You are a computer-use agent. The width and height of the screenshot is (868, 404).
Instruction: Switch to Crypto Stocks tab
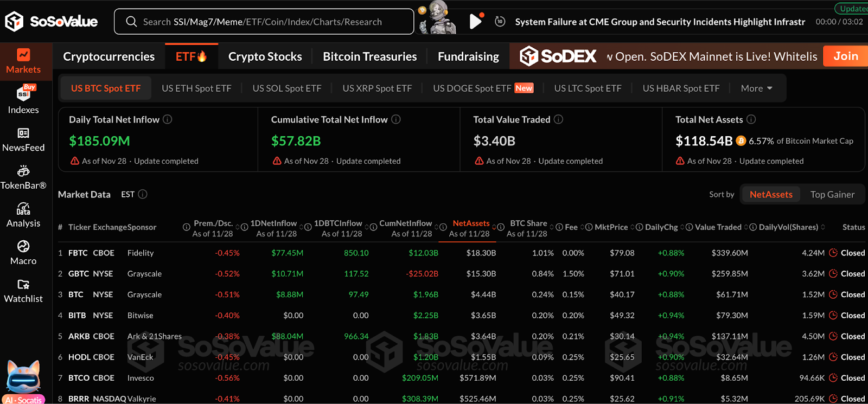[265, 56]
